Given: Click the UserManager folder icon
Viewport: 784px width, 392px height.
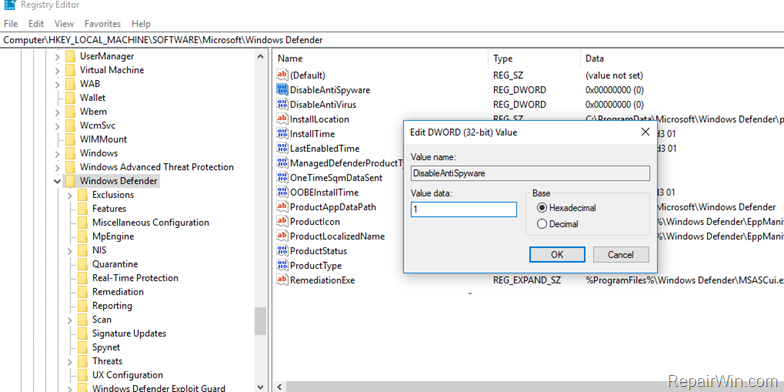Looking at the screenshot, I should 70,56.
